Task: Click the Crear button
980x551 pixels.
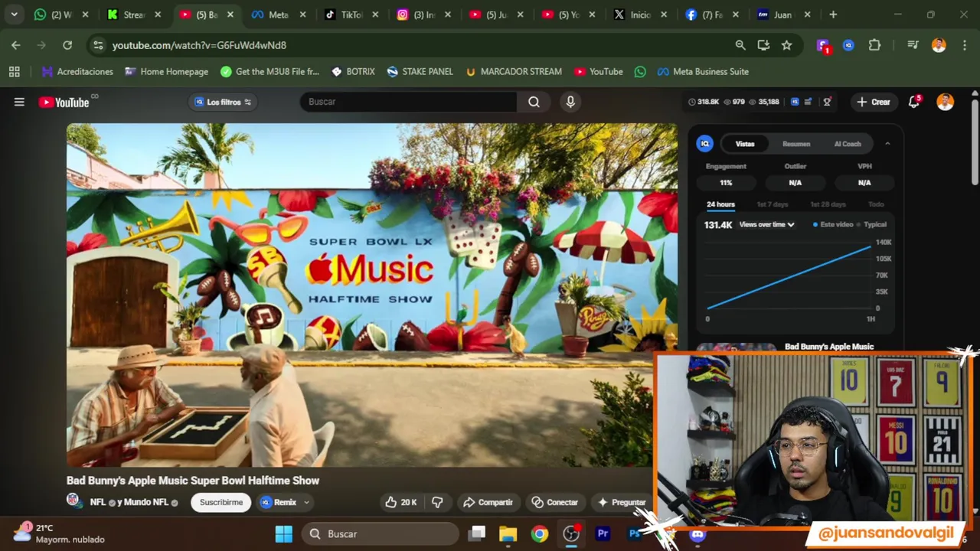Action: pos(874,102)
